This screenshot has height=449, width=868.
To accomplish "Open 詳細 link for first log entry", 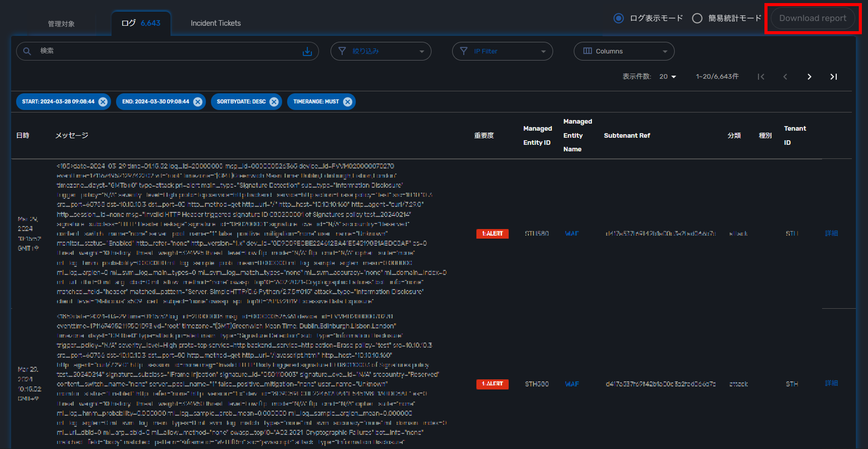I will point(831,233).
